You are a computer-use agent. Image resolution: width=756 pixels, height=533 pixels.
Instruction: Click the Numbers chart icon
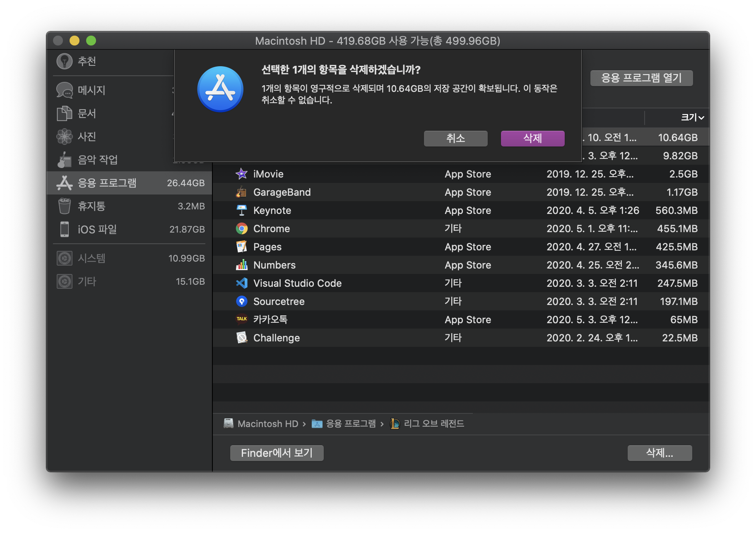point(241,265)
